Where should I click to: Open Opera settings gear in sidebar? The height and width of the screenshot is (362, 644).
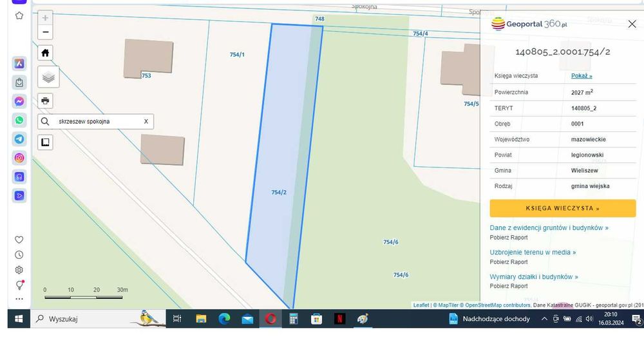(19, 270)
